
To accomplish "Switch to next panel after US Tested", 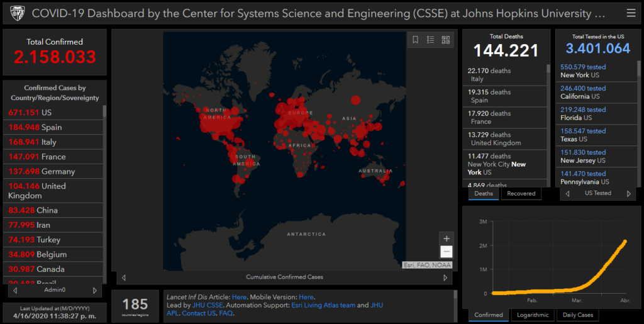I will click(628, 194).
